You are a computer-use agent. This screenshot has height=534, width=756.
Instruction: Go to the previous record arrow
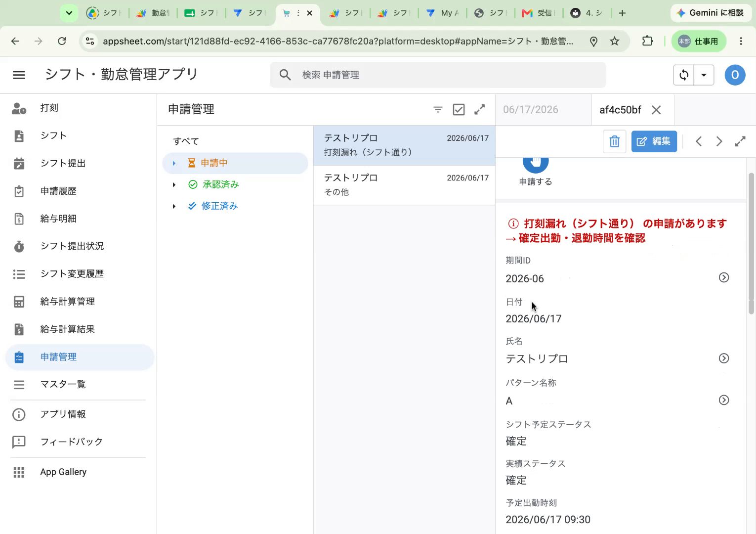point(699,141)
